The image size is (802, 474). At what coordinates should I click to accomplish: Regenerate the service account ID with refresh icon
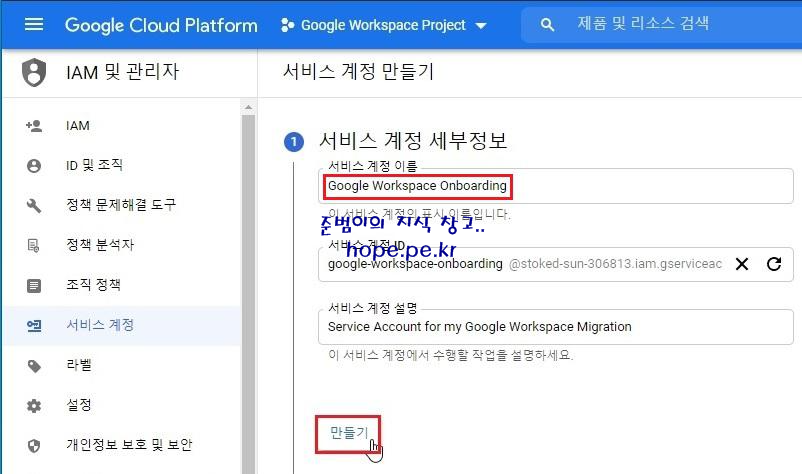774,264
